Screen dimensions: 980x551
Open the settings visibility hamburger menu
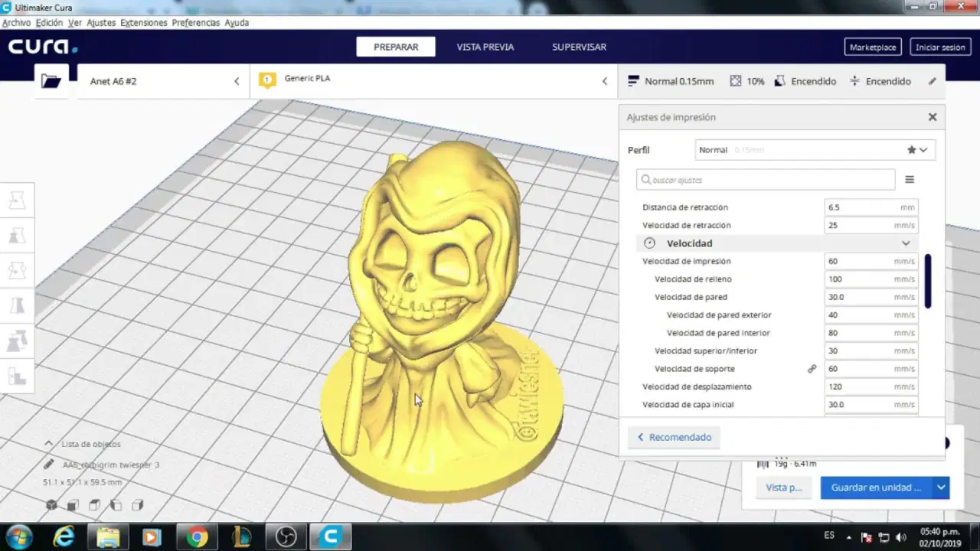[910, 180]
